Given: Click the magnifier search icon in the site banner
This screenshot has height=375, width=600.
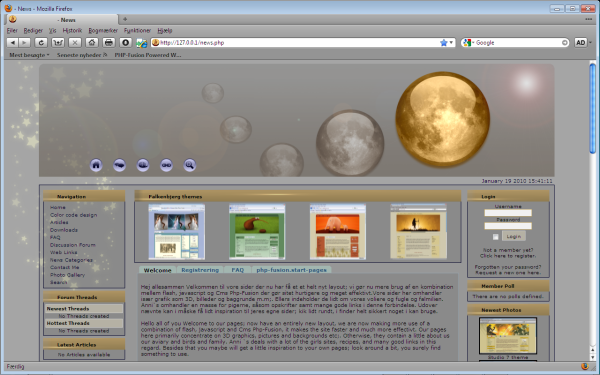Looking at the screenshot, I should (x=189, y=165).
